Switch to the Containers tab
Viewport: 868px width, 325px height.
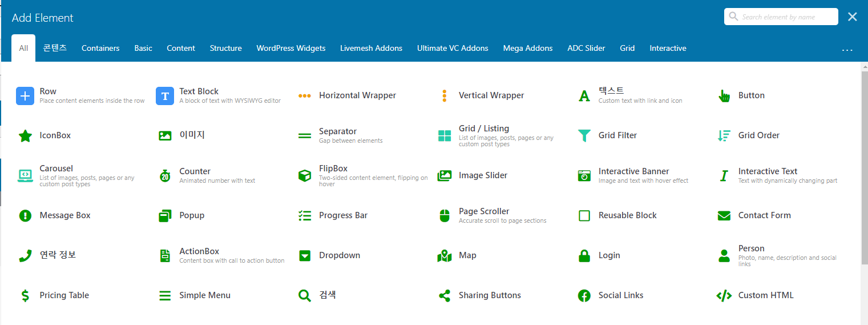coord(100,48)
